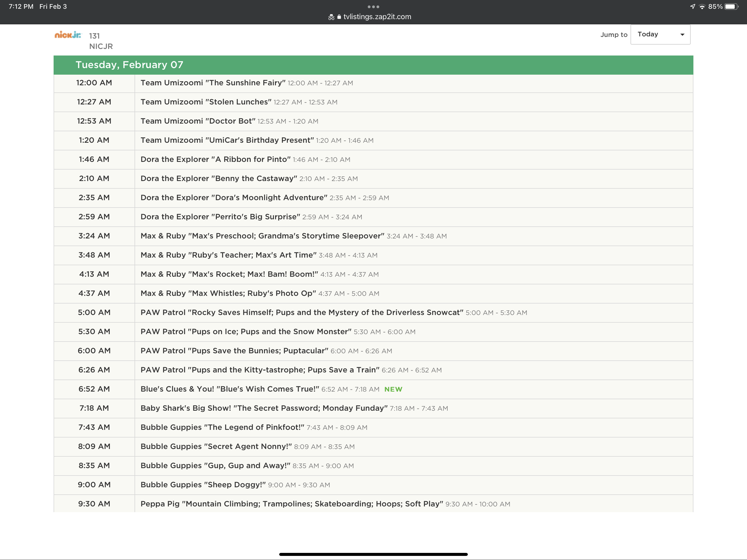Screen dimensions: 747x560
Task: Select Peppa Pig "Mountain Climbing" episode
Action: pyautogui.click(x=292, y=504)
